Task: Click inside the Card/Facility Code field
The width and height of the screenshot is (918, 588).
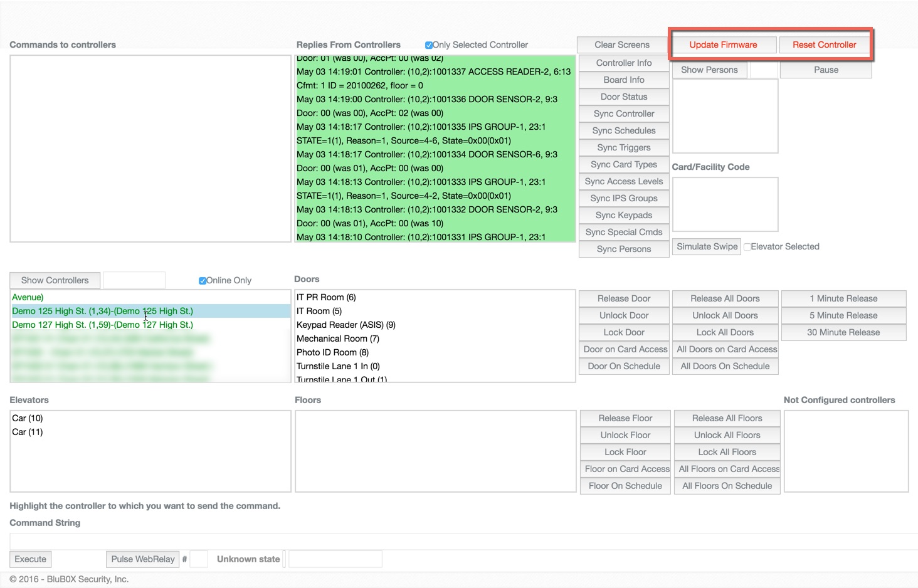Action: point(725,204)
